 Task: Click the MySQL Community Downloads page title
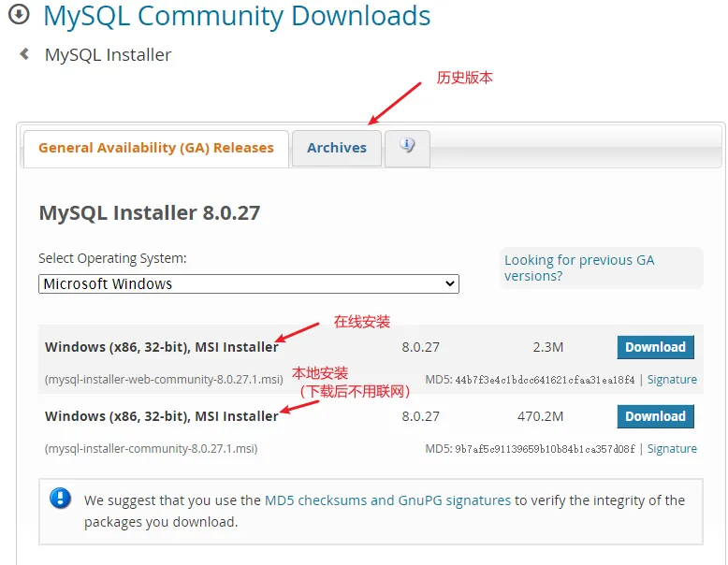(x=237, y=16)
